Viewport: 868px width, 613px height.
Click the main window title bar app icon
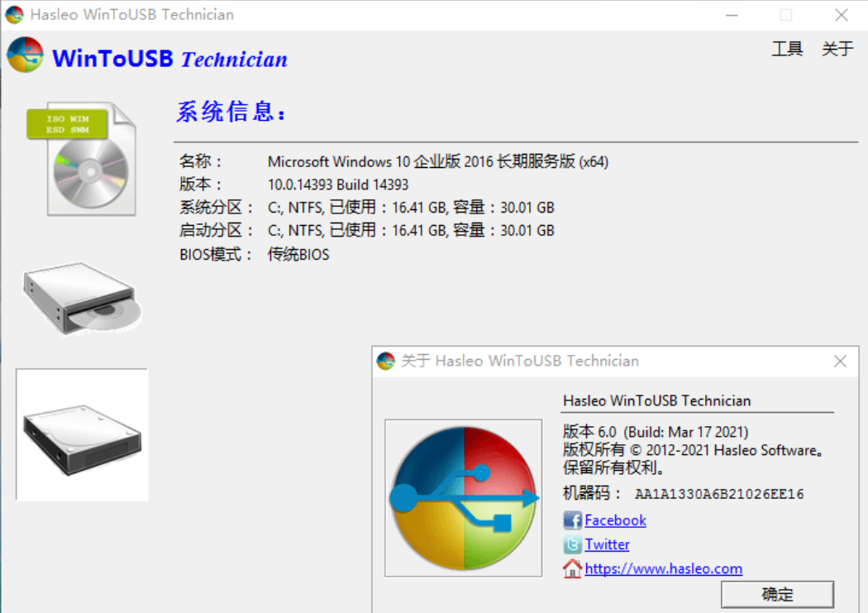tap(14, 14)
